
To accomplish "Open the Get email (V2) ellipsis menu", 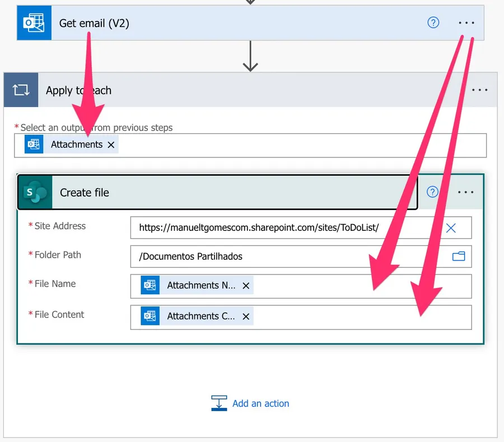I will [466, 23].
